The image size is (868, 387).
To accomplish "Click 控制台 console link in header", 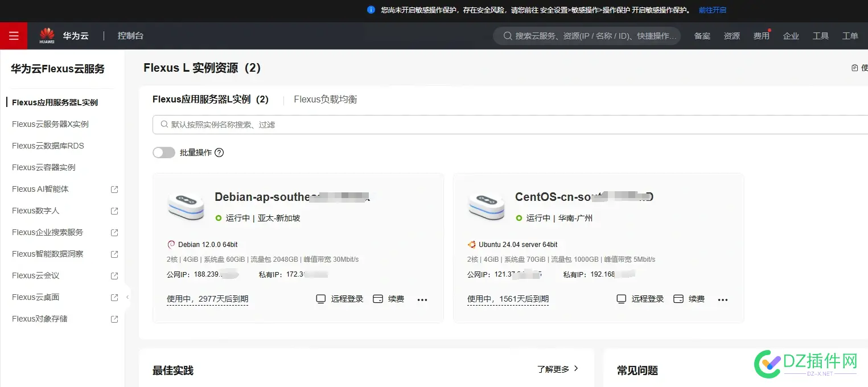I will coord(131,35).
